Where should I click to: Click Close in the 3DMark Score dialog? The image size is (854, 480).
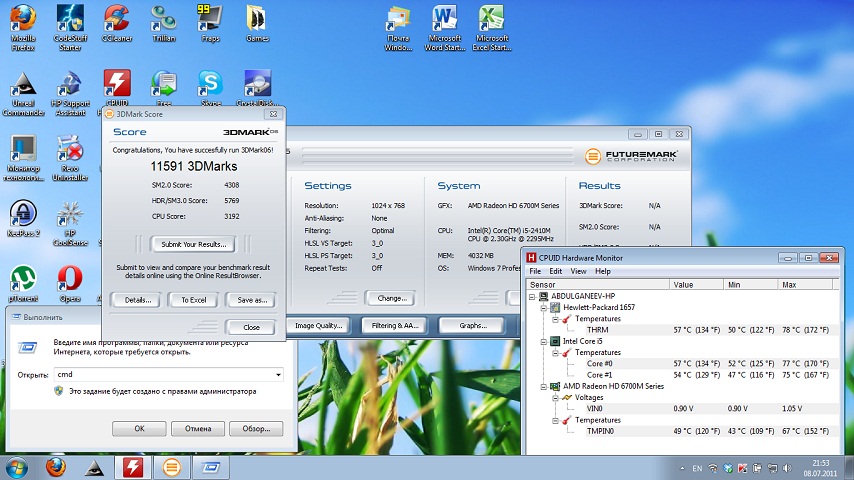coord(251,327)
